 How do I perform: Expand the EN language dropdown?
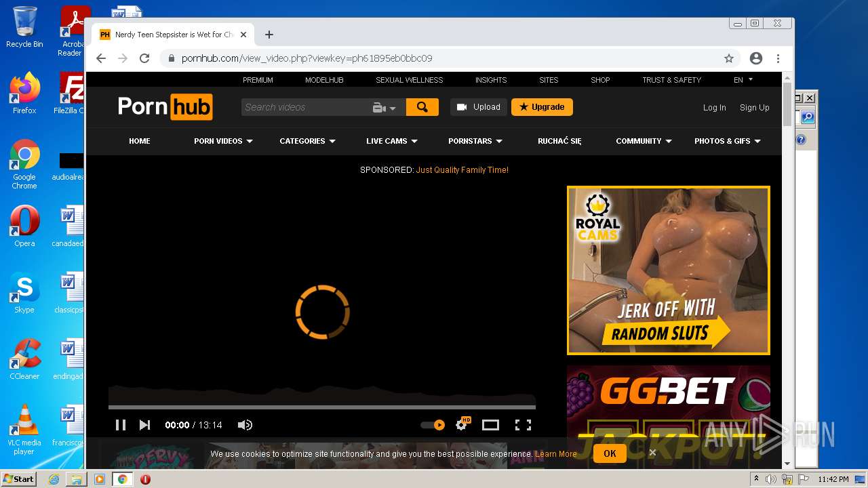743,80
